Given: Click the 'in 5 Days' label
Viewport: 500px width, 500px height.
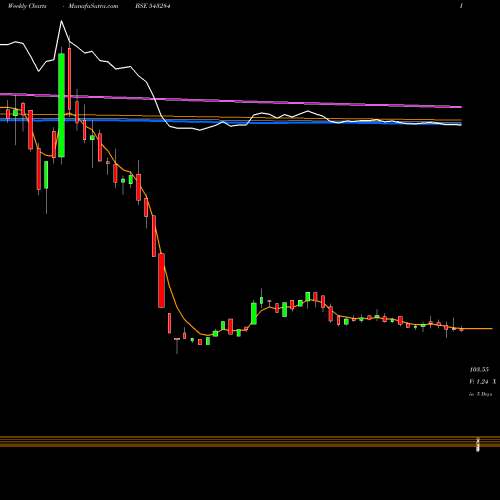Looking at the screenshot, I should click(480, 394).
